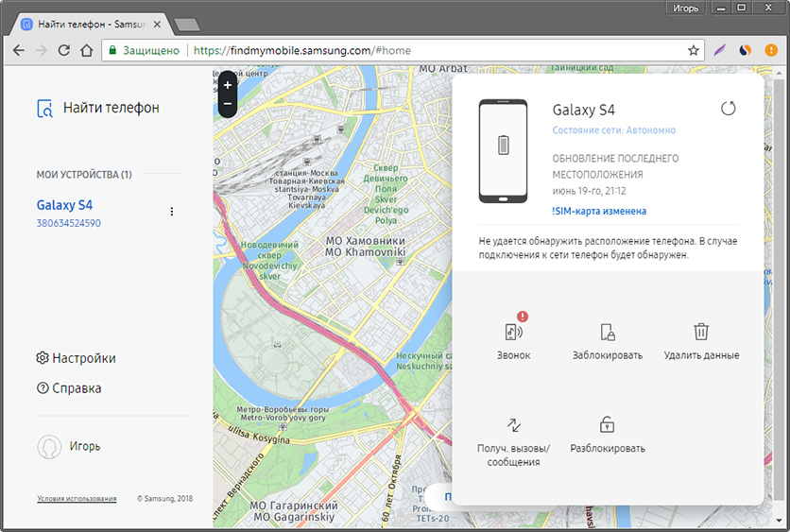This screenshot has height=532, width=790.
Task: Click the !SIM-карта изменена notice
Action: pyautogui.click(x=599, y=211)
